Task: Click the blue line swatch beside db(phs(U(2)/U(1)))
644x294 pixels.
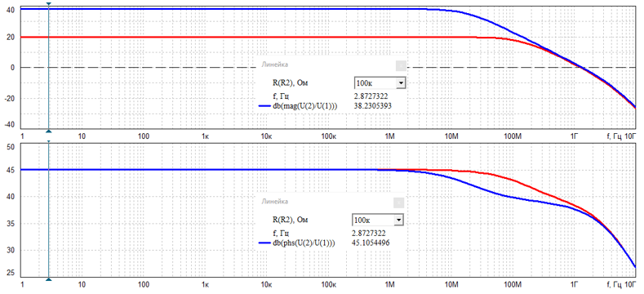Action: point(264,243)
